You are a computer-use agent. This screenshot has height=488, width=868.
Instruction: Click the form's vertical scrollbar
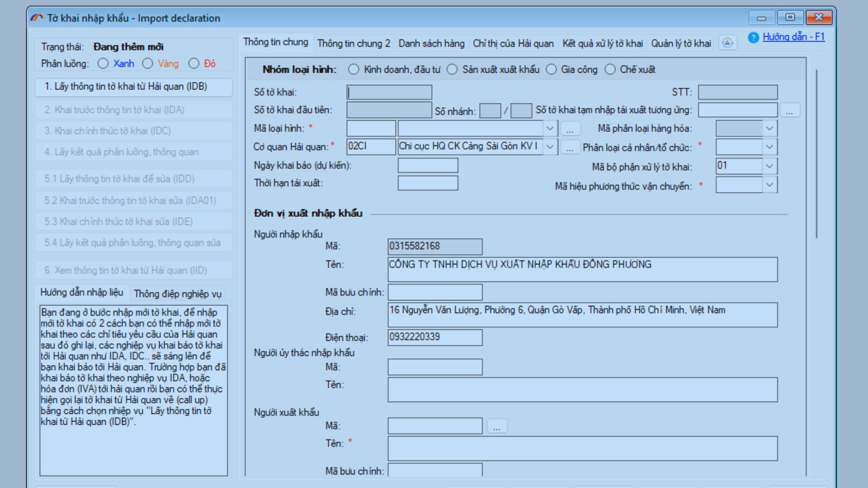(816, 154)
